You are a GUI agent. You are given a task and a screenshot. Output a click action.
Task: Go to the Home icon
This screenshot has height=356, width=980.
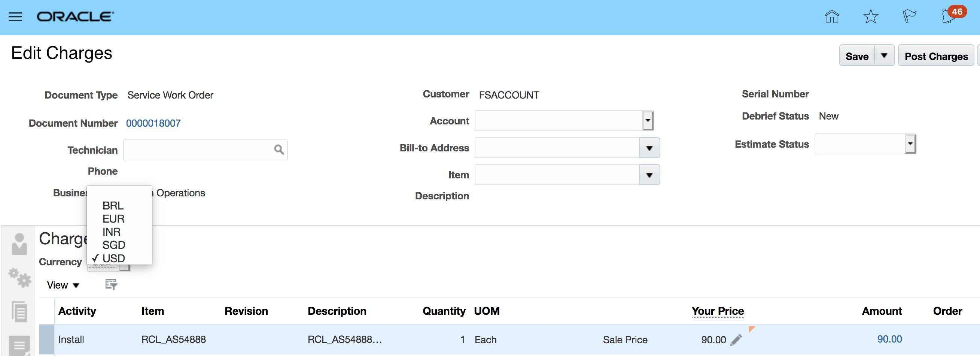click(x=832, y=17)
